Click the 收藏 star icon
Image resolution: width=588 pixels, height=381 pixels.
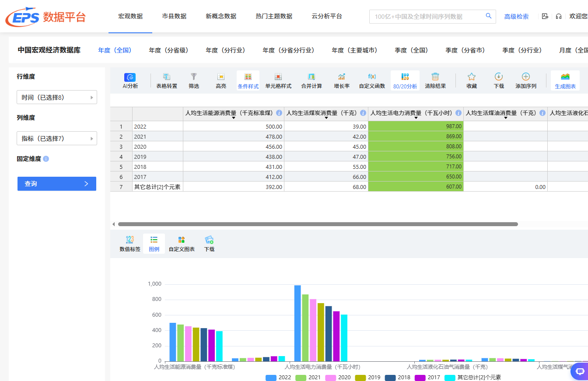(x=472, y=81)
